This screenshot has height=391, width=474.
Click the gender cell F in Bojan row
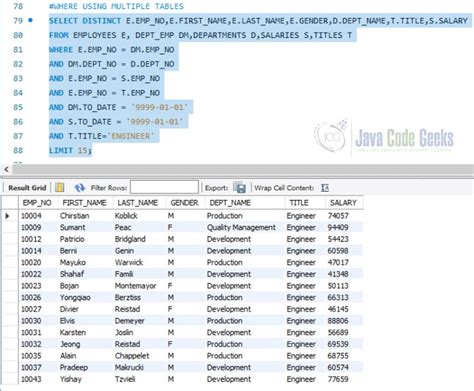pos(170,286)
